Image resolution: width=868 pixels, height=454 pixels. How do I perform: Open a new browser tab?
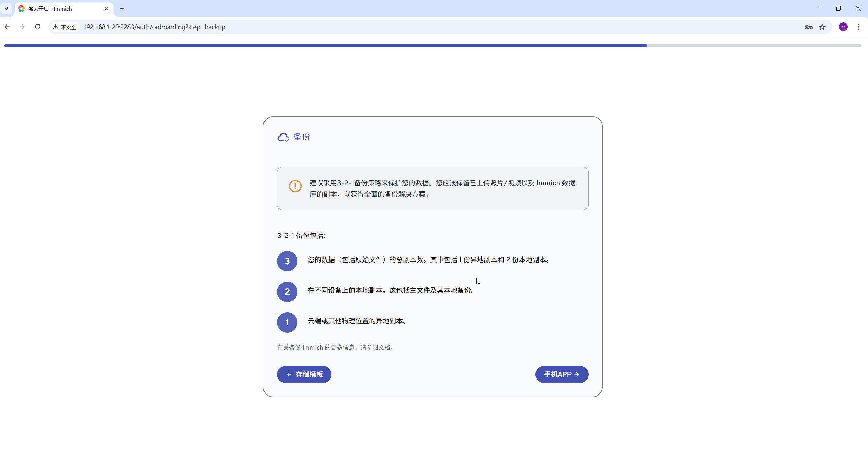[x=122, y=9]
